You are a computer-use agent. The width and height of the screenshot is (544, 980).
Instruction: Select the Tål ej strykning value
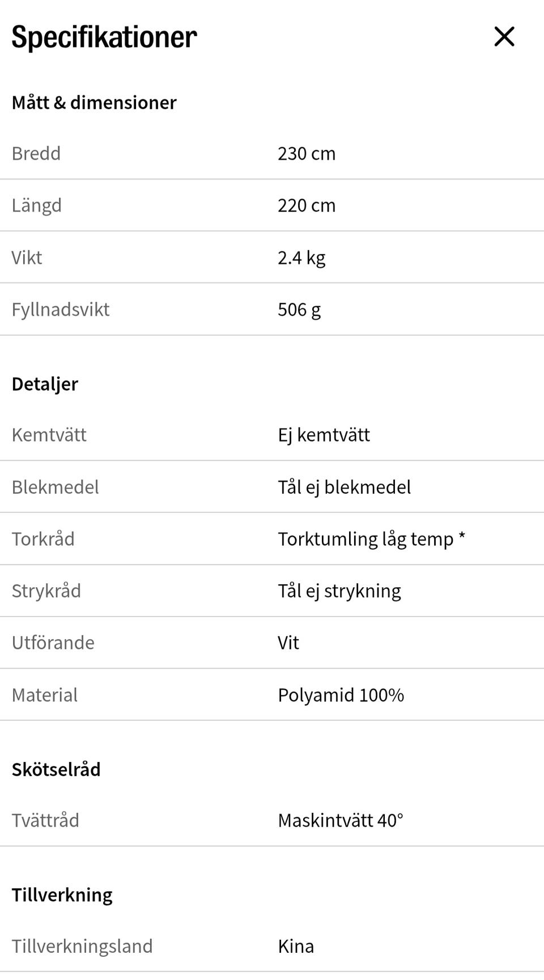coord(339,591)
